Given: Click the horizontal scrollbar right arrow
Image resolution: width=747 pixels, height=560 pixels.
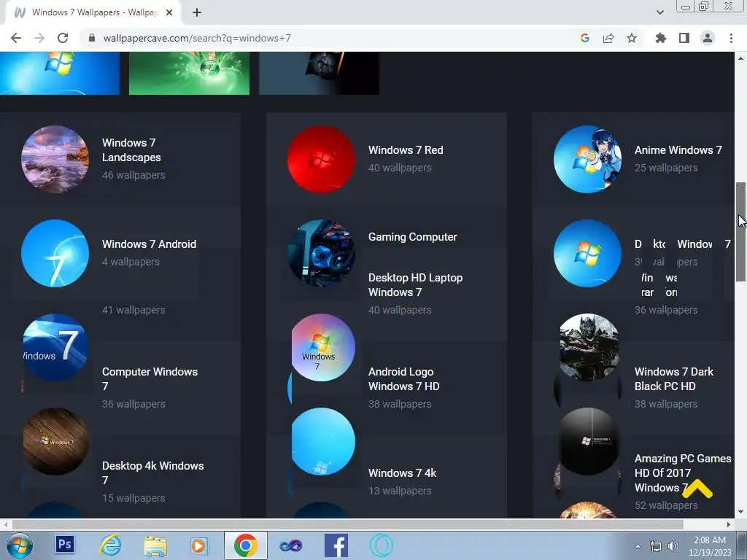Looking at the screenshot, I should tap(729, 524).
